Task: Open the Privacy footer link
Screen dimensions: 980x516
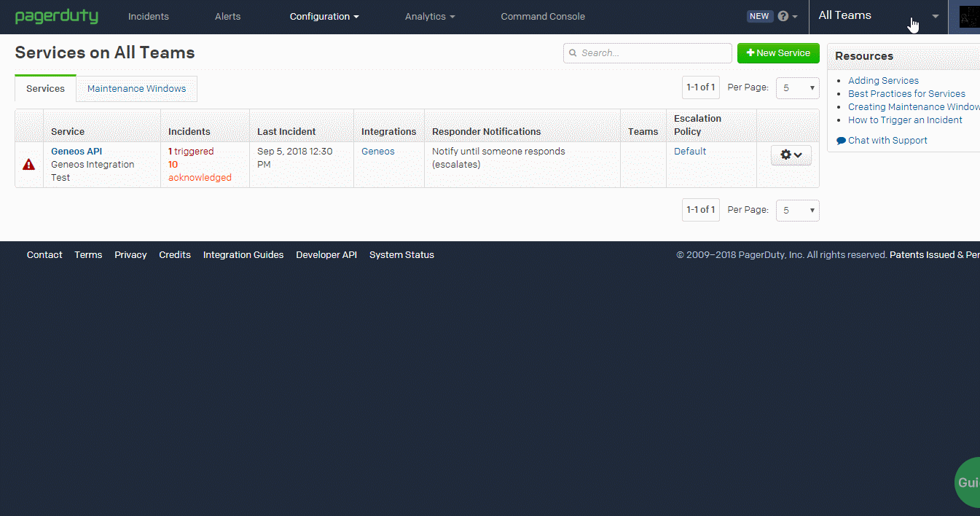Action: (130, 255)
